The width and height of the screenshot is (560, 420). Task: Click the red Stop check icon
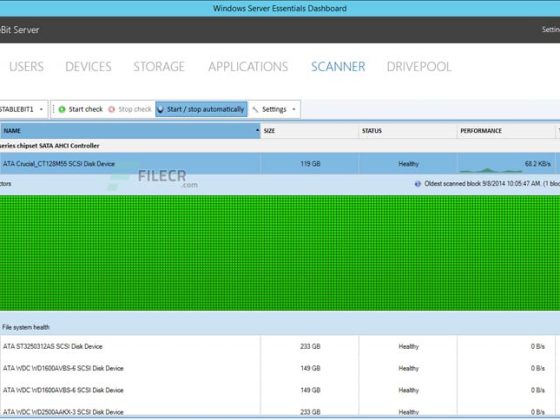(x=111, y=109)
